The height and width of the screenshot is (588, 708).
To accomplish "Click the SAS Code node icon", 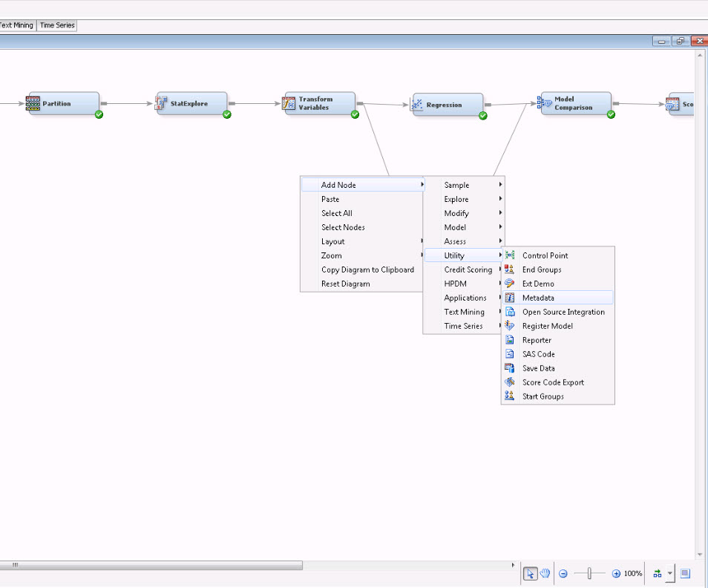I will (x=510, y=354).
